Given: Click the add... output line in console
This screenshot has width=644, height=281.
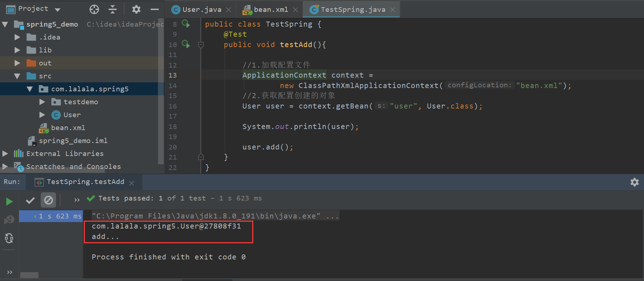Looking at the screenshot, I should pos(105,236).
